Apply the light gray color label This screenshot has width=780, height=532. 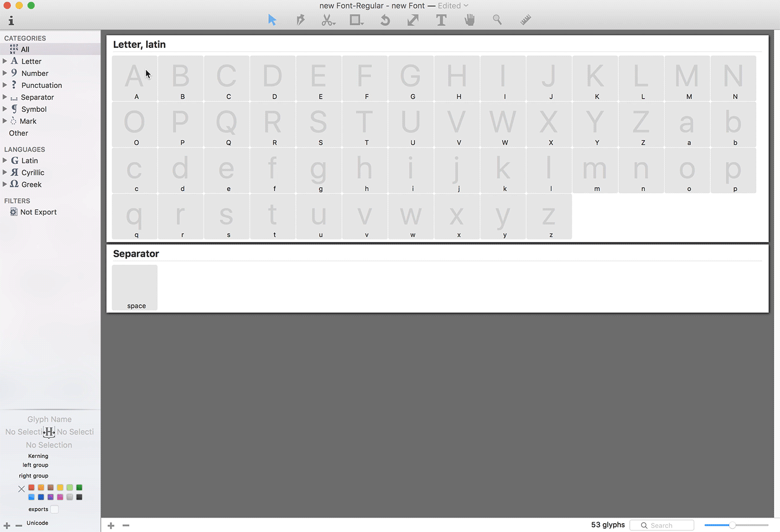click(70, 497)
